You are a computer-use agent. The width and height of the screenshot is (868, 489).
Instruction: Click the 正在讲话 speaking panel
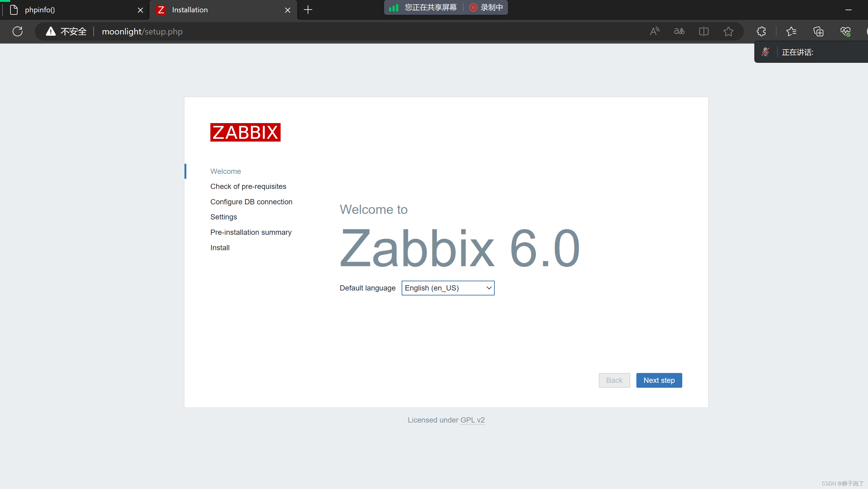pos(811,52)
